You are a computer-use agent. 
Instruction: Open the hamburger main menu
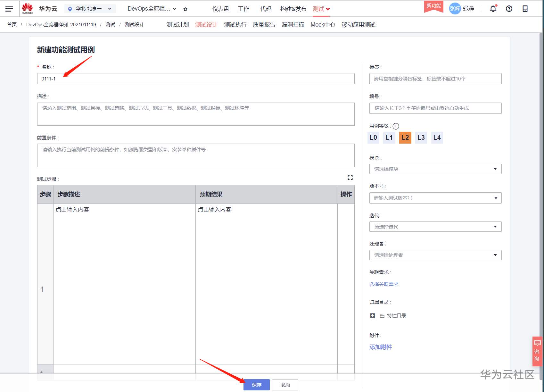click(x=9, y=9)
